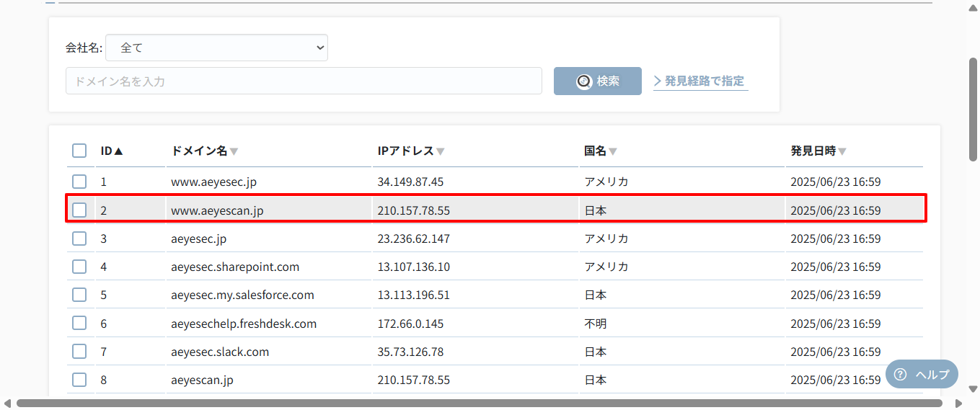980x410 pixels.
Task: Click the 不明 country cell
Action: [x=595, y=324]
